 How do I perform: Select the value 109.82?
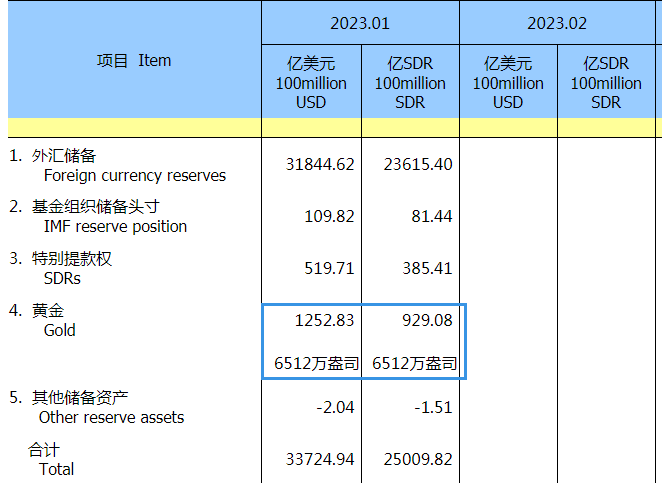click(x=329, y=216)
